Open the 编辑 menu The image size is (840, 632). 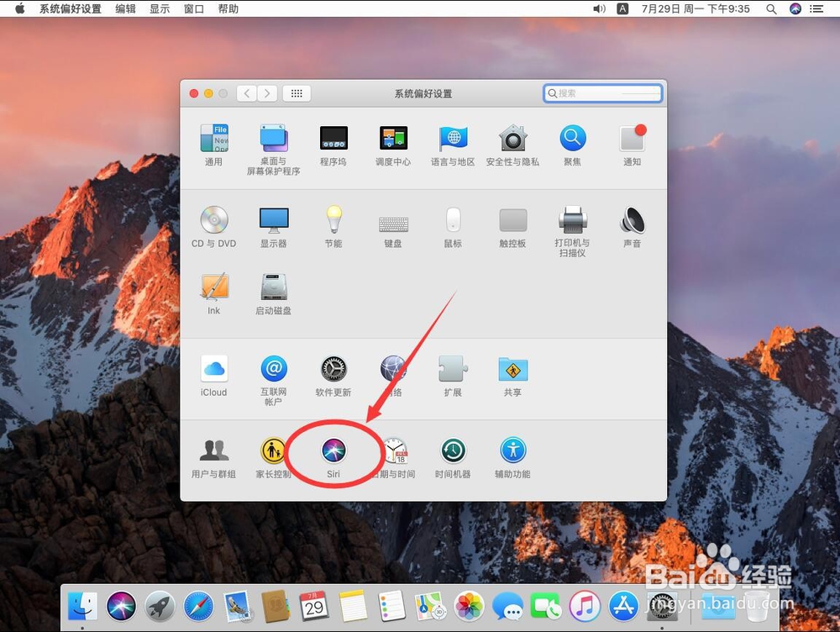click(125, 8)
